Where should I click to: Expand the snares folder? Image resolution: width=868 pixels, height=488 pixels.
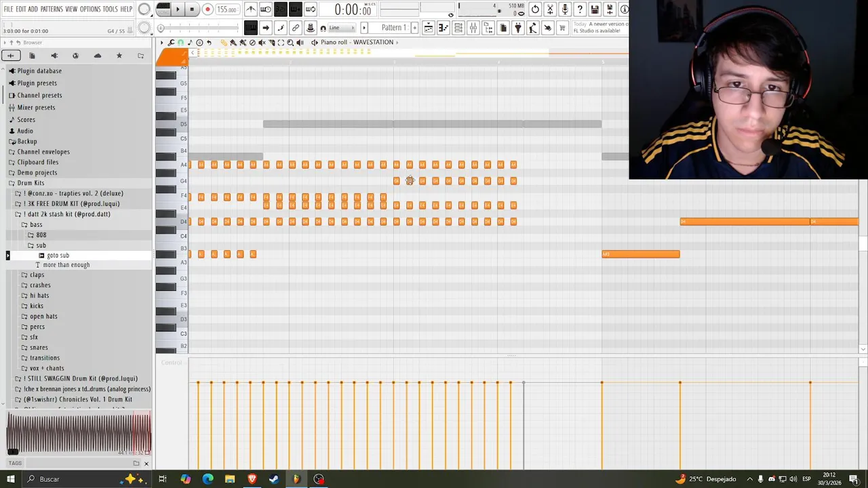39,348
